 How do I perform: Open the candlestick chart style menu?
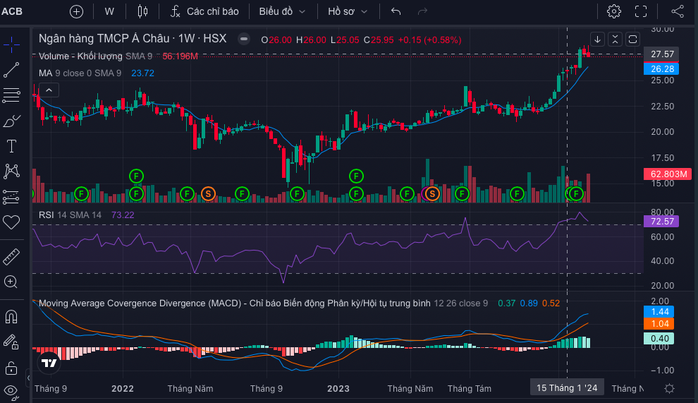[x=142, y=12]
